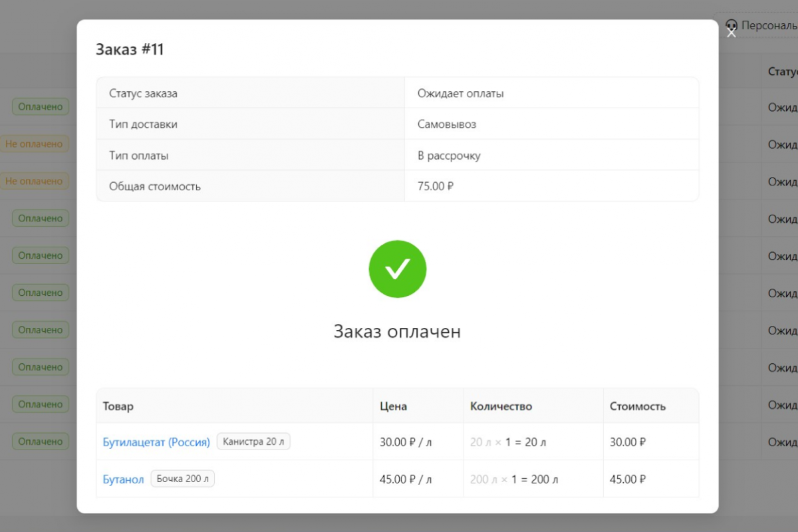This screenshot has width=798, height=532.
Task: Open the Бутанол product link
Action: pos(123,479)
